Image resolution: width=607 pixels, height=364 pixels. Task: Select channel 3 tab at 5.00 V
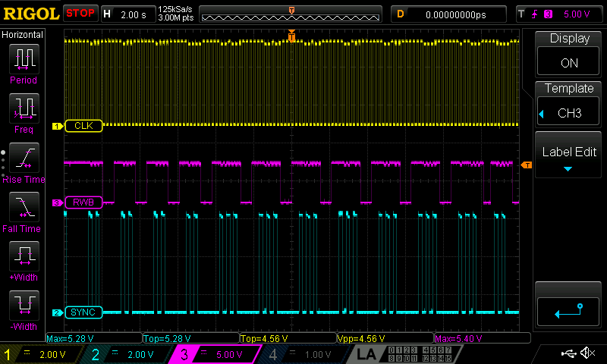216,354
